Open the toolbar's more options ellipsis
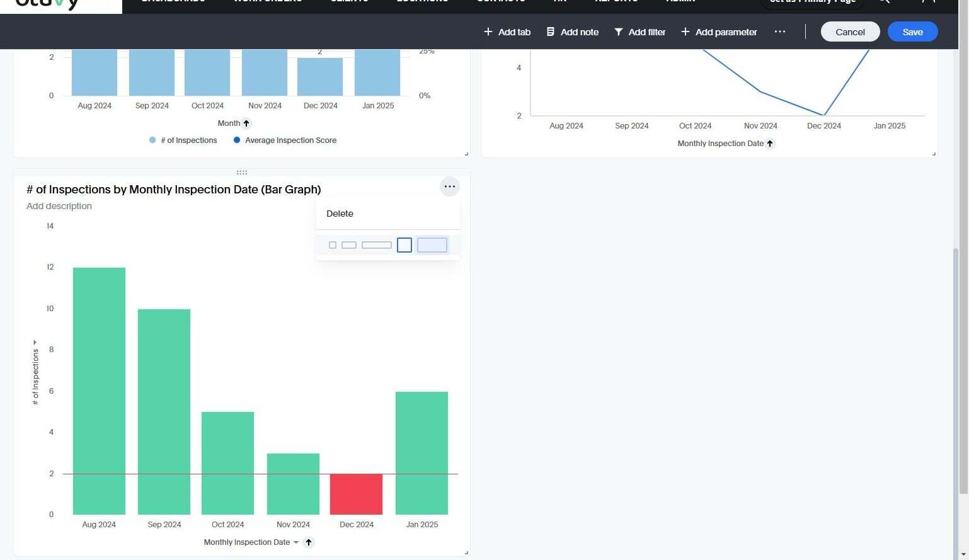Viewport: 969px width, 560px height. [780, 31]
